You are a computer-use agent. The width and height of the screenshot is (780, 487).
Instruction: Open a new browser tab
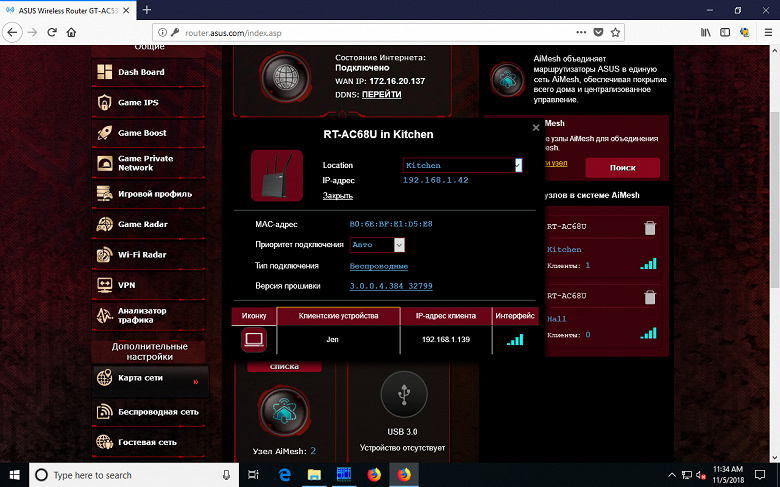147,10
